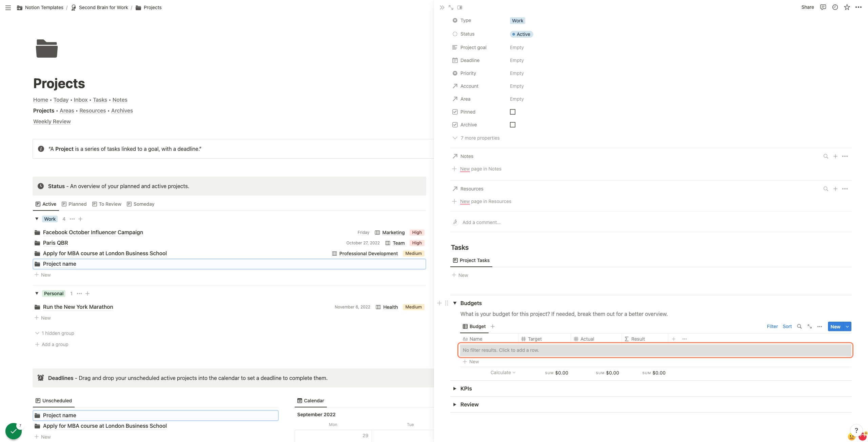Open comments icon in top bar
This screenshot has height=442, width=868.
click(823, 7)
